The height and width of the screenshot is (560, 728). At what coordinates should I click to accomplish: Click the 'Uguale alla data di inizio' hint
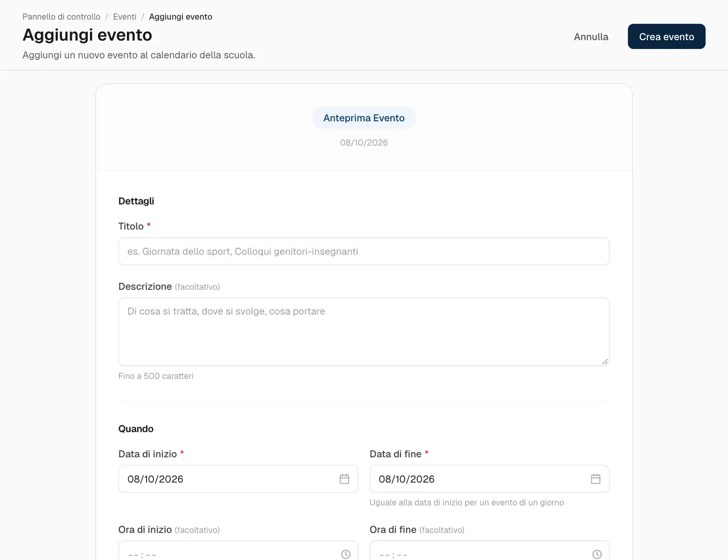(467, 503)
